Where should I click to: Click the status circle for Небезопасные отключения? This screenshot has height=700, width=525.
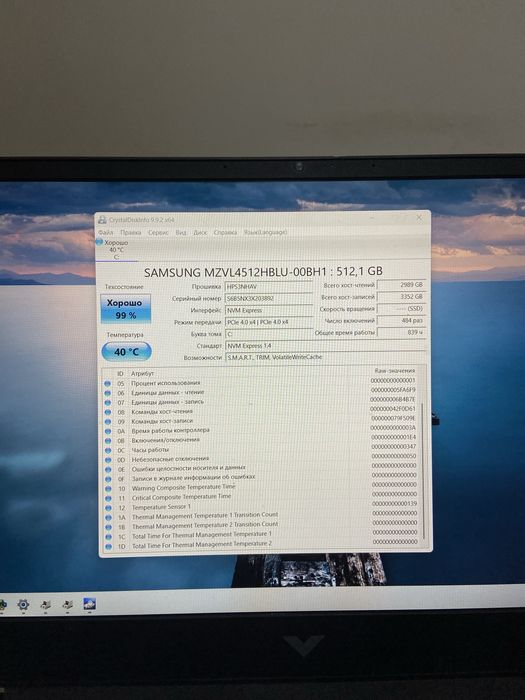[108, 460]
